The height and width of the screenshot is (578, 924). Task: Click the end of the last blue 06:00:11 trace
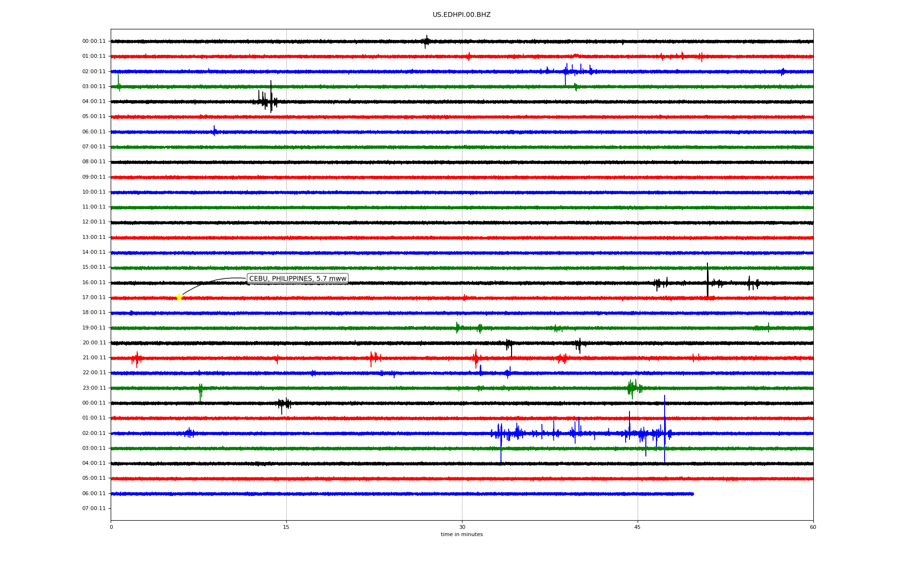click(693, 494)
